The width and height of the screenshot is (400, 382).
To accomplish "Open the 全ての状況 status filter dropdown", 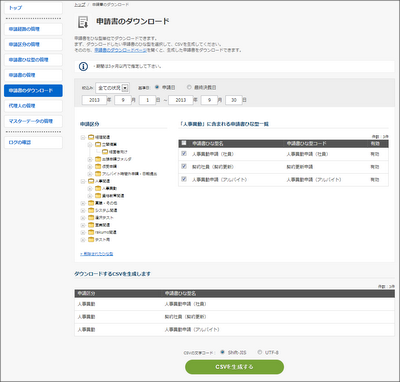I will coord(112,88).
